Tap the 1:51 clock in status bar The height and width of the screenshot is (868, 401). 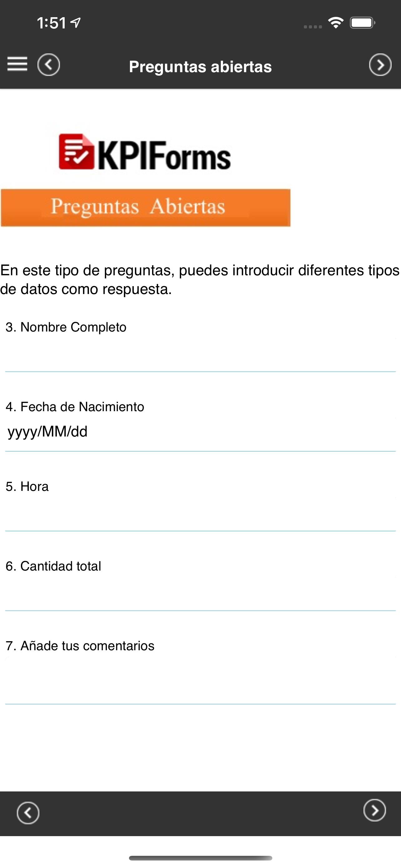tap(52, 23)
